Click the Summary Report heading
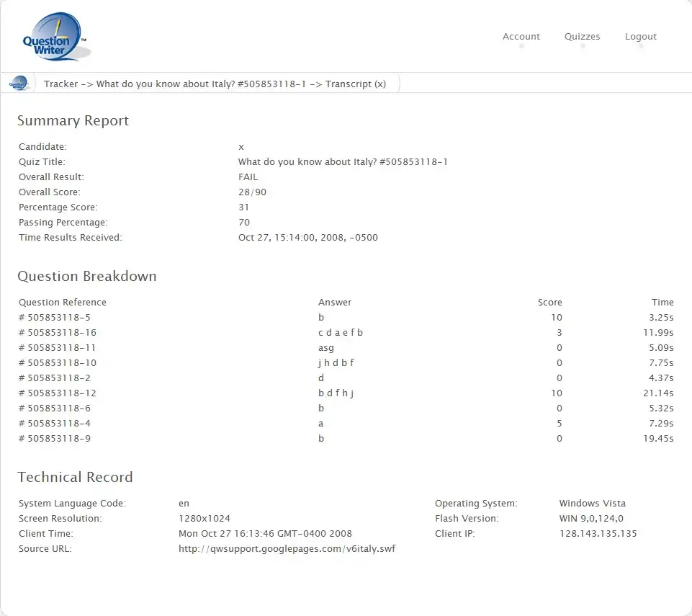Viewport: 692px width, 616px height. [x=73, y=121]
